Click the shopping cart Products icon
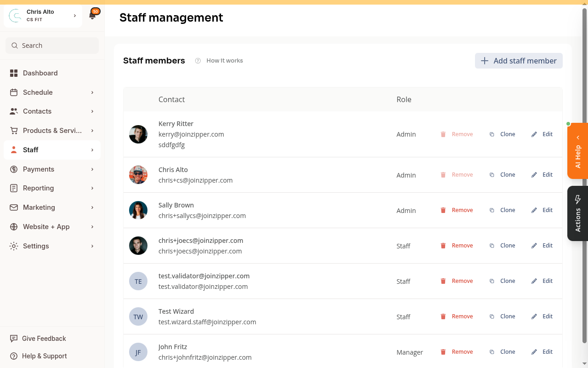Image resolution: width=588 pixels, height=368 pixels. pyautogui.click(x=14, y=131)
